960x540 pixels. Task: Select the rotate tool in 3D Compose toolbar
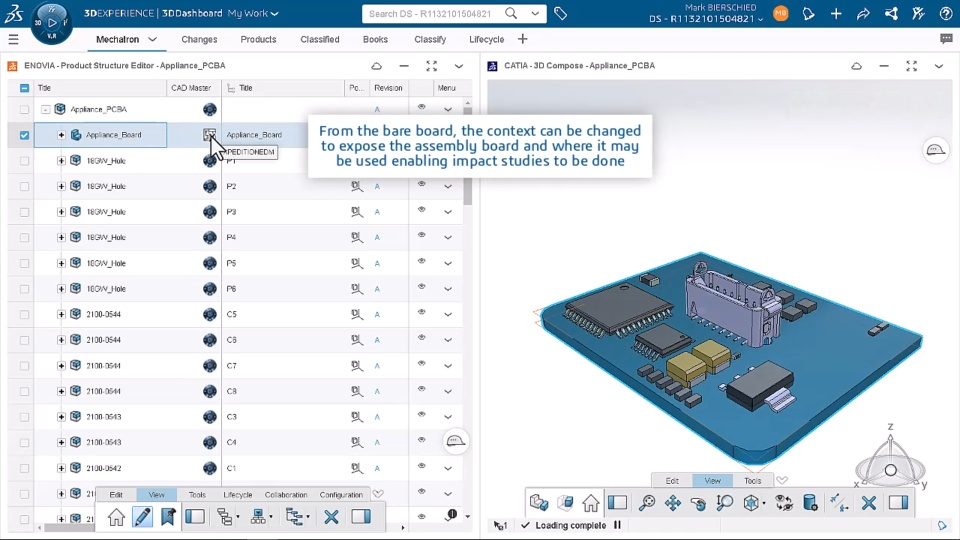click(x=698, y=503)
